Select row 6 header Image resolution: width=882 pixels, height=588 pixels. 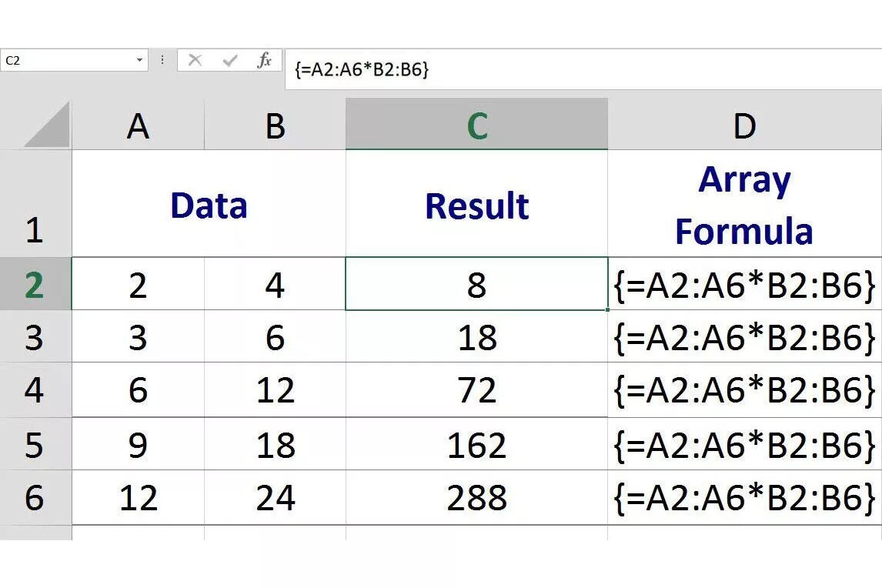(35, 498)
